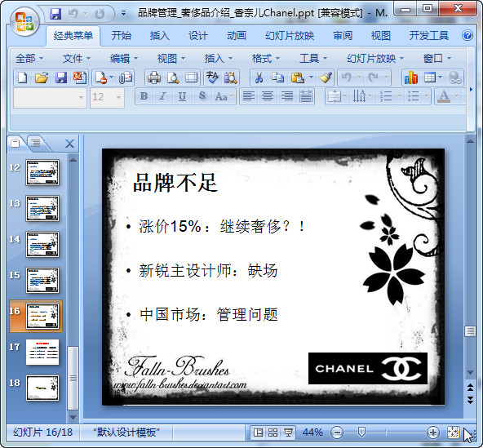Go to previous slide double arrow
Viewport: 483px width, 448px height.
[470, 388]
